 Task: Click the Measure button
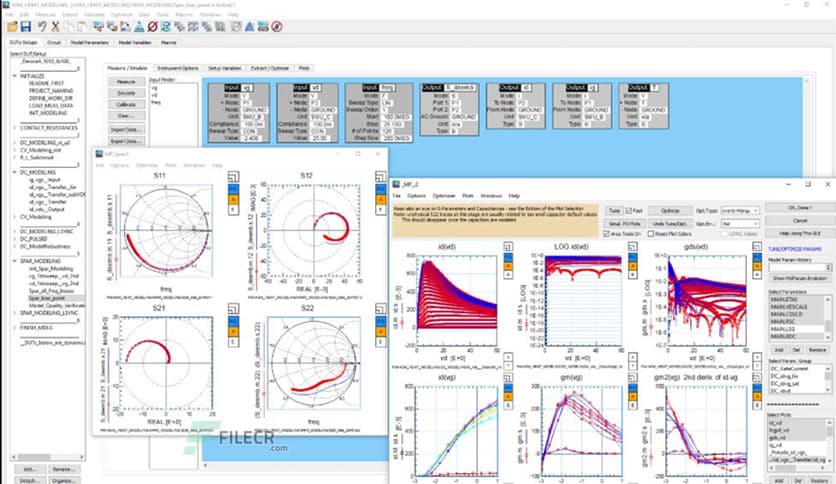click(126, 82)
